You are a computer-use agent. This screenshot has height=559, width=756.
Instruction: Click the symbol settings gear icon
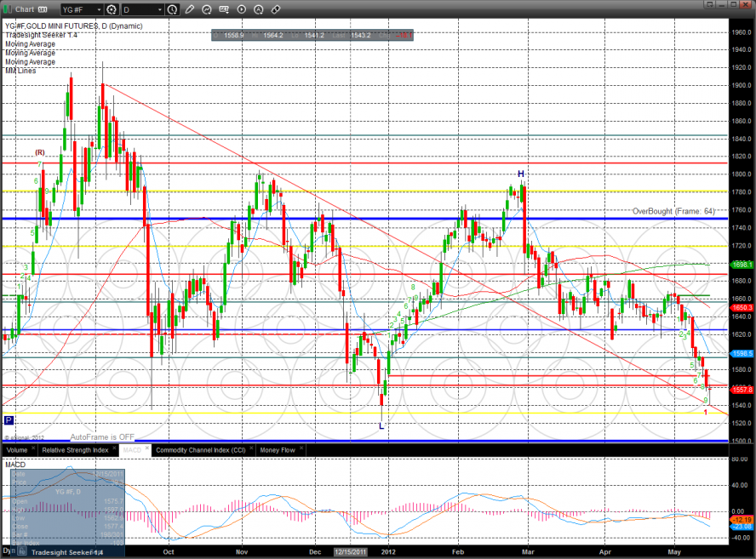point(112,10)
